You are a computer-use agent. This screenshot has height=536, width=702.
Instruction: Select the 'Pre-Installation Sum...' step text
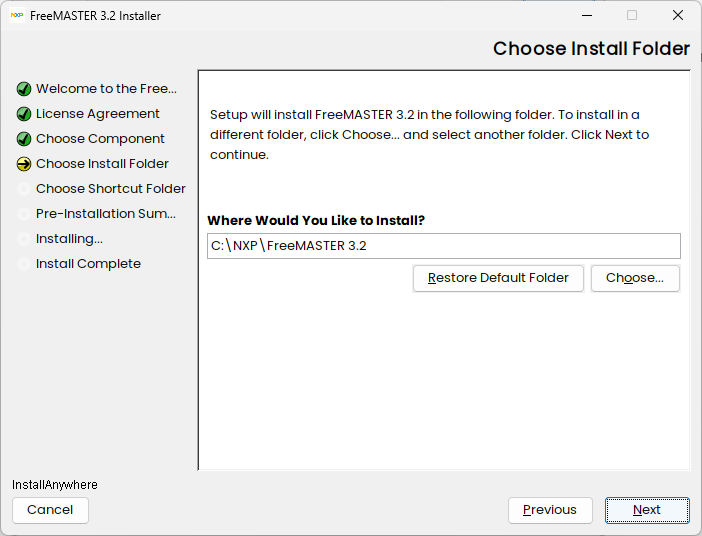tap(106, 214)
